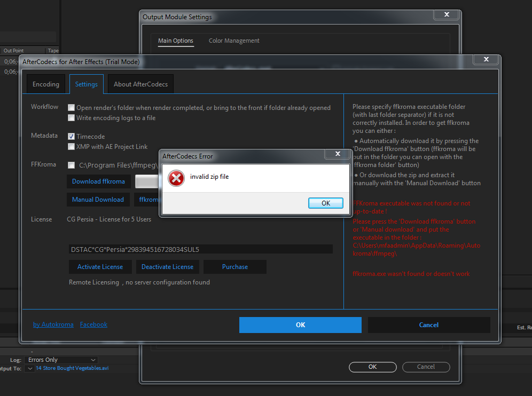Cancel the AfterCodecs settings window
This screenshot has height=396, width=532.
(x=429, y=325)
